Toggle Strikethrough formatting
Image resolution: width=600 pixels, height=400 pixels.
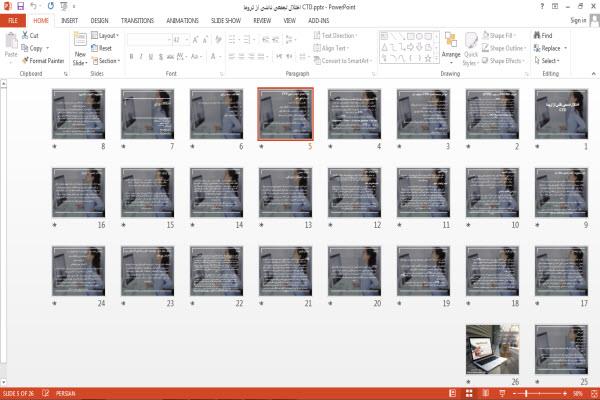click(170, 57)
